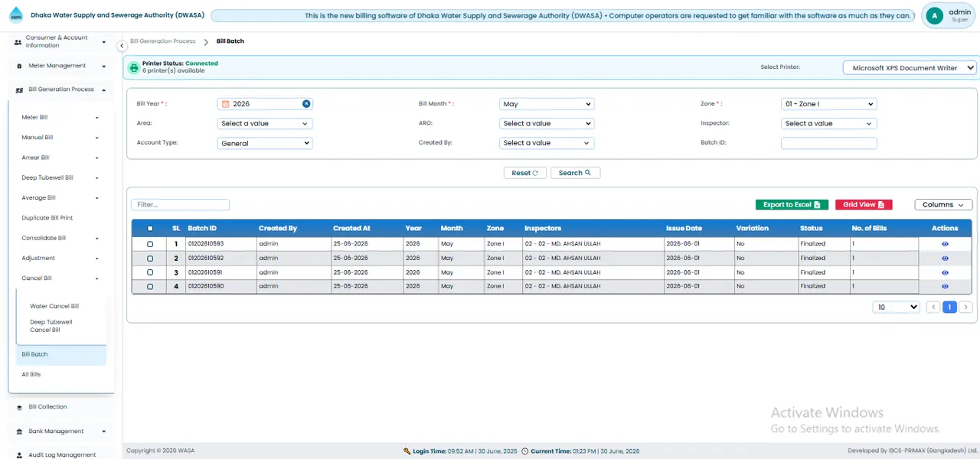Click the Consumer & Account Information icon
Image resolution: width=980 pixels, height=459 pixels.
pos(18,42)
